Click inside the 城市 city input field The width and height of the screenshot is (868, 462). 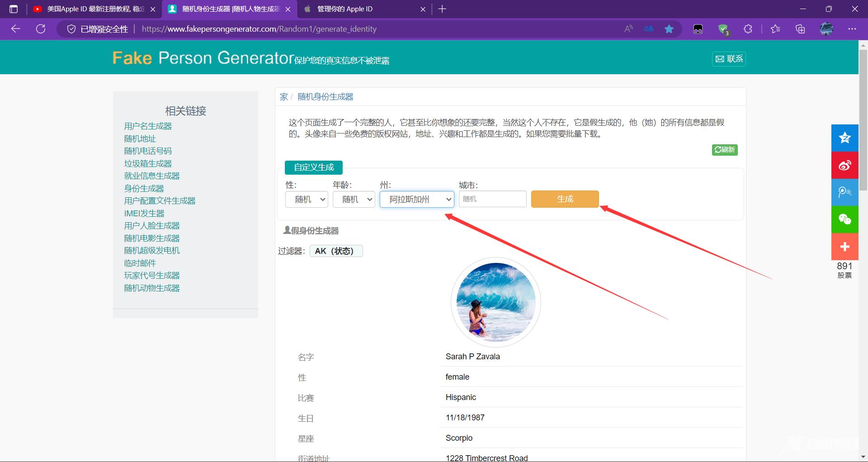click(x=492, y=199)
